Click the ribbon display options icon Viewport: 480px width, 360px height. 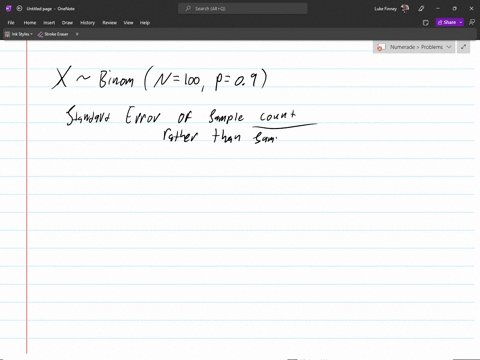[x=472, y=22]
